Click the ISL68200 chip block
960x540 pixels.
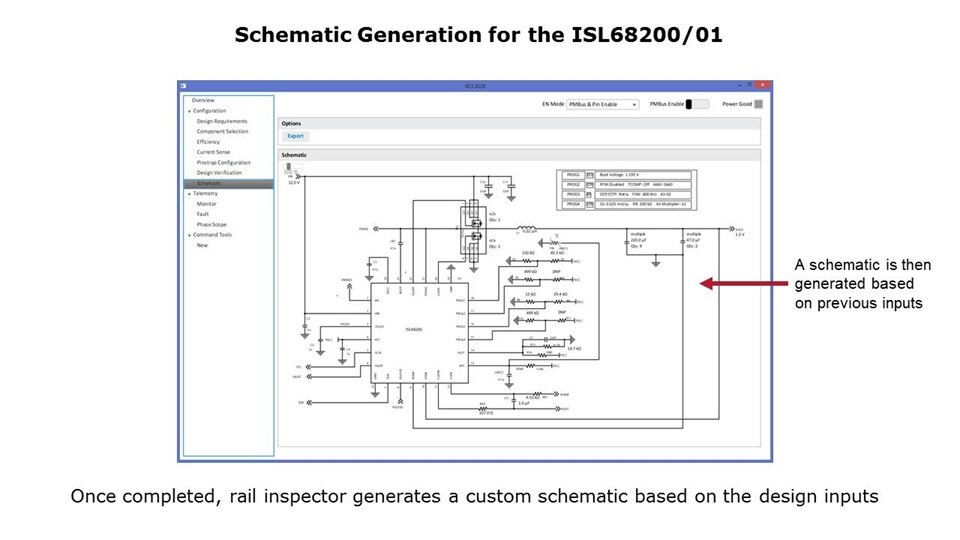(420, 332)
